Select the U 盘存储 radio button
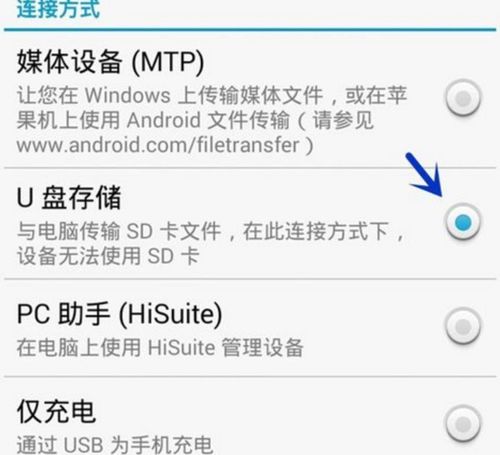The width and height of the screenshot is (500, 455). 463,222
